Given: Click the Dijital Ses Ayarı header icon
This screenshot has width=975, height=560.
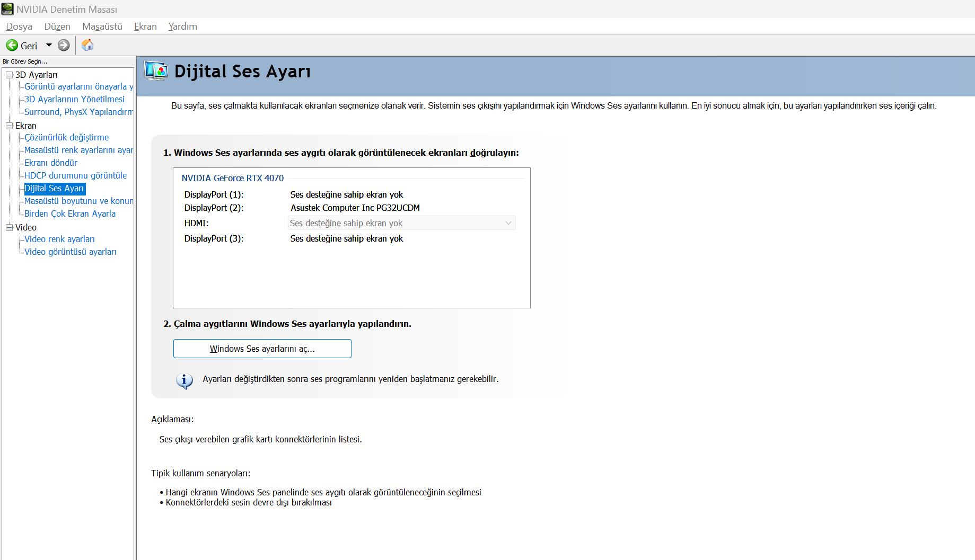Looking at the screenshot, I should tap(156, 71).
